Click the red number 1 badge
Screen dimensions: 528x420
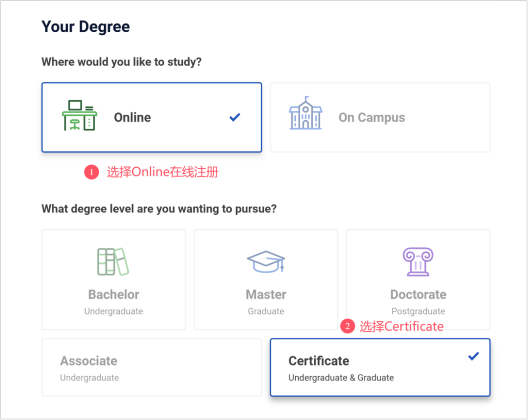pyautogui.click(x=91, y=172)
